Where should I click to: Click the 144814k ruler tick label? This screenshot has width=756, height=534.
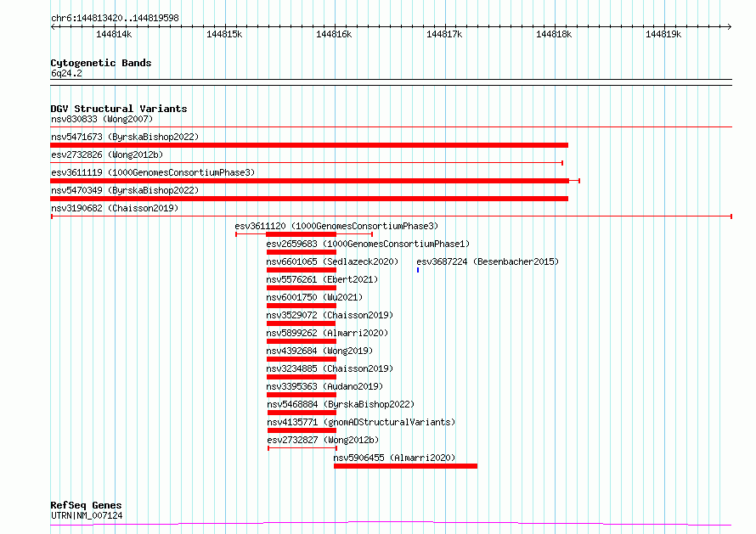pos(114,34)
